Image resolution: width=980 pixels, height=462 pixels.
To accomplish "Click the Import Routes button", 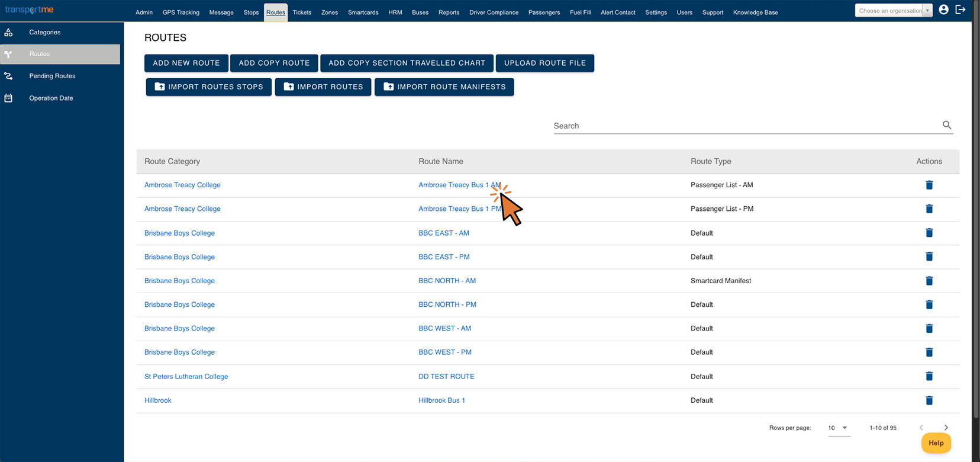I will tap(323, 86).
